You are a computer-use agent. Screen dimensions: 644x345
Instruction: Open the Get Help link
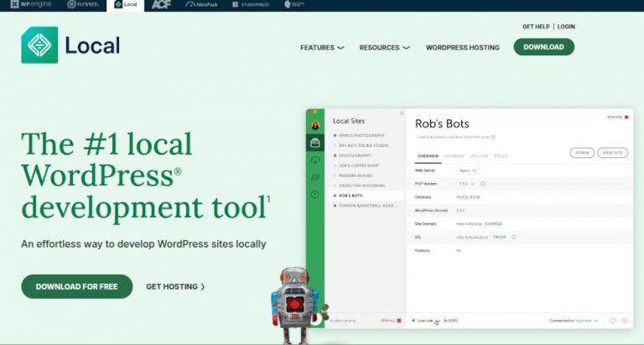tap(536, 26)
